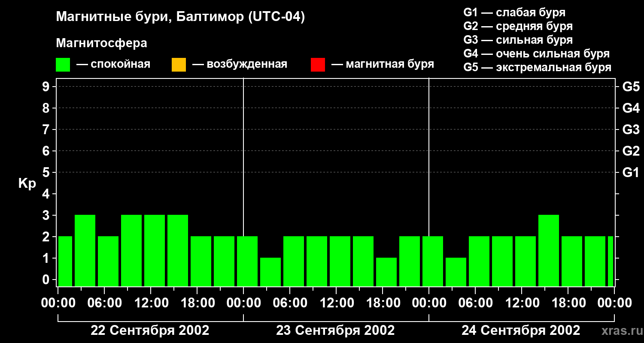Click the '12:00' time label under 22 September
This screenshot has width=644, height=343.
151,303
